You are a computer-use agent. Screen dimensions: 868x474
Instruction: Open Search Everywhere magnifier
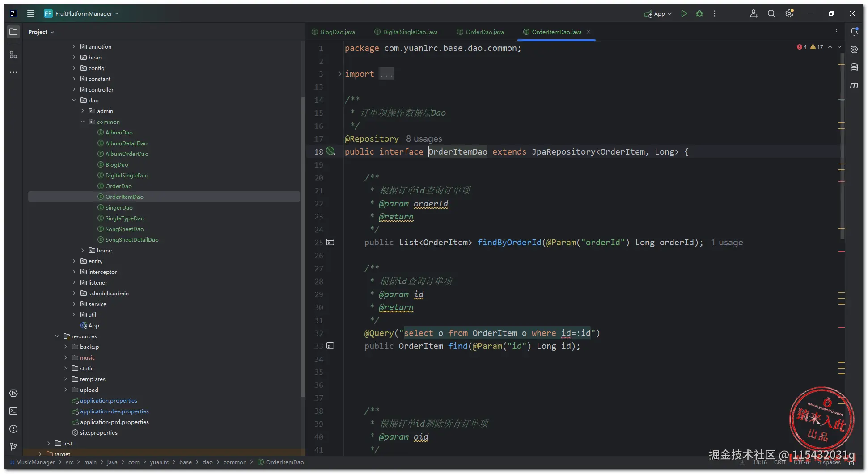[x=771, y=13]
